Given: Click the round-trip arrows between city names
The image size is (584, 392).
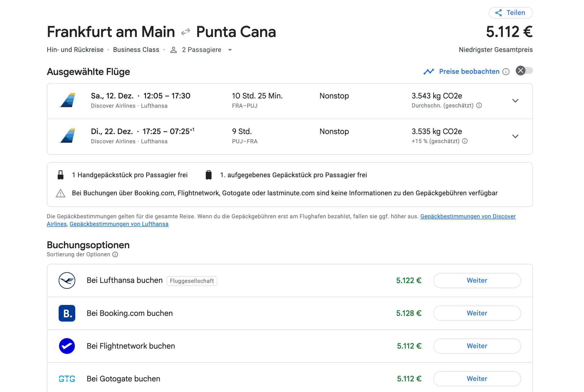Looking at the screenshot, I should pyautogui.click(x=186, y=32).
